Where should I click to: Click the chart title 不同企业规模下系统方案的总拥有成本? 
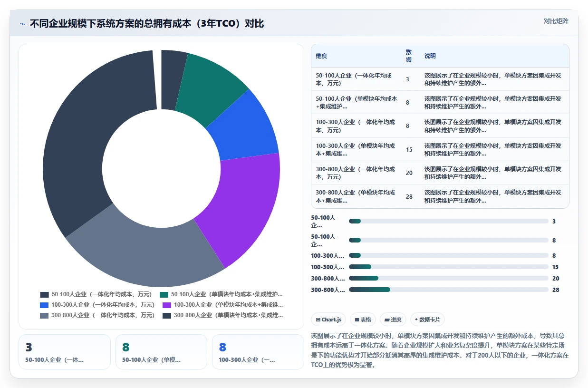coord(147,24)
